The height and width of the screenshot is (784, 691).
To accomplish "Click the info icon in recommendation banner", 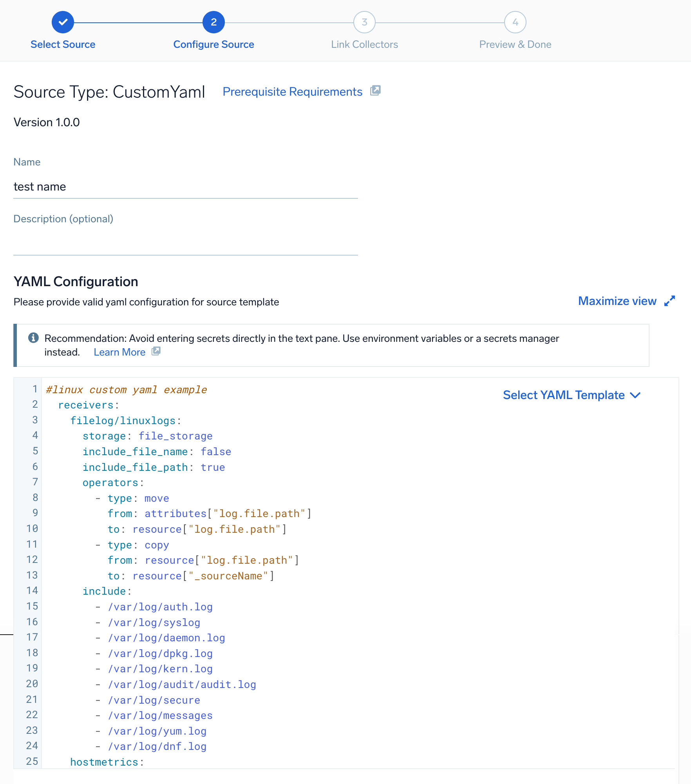I will coord(33,338).
